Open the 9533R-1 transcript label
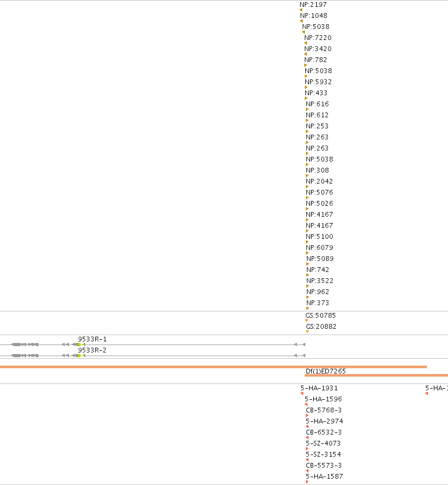This screenshot has width=448, height=485. click(92, 339)
